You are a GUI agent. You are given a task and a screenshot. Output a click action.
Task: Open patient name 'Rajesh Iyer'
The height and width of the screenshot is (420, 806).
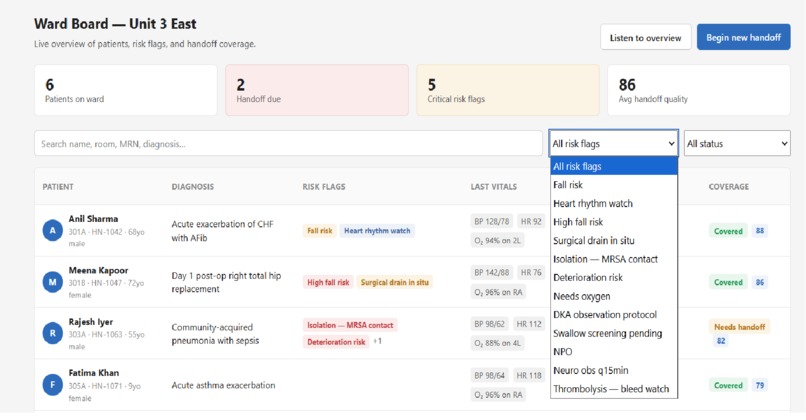[x=90, y=322]
